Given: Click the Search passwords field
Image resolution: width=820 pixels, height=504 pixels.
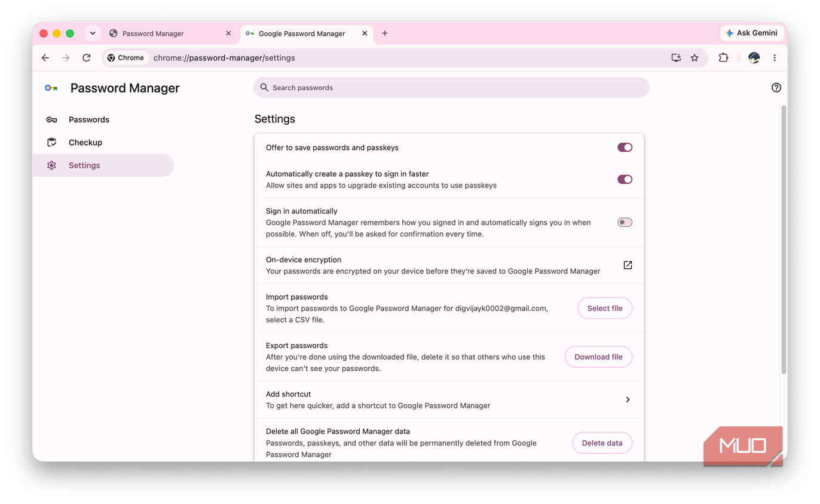Looking at the screenshot, I should coord(451,88).
